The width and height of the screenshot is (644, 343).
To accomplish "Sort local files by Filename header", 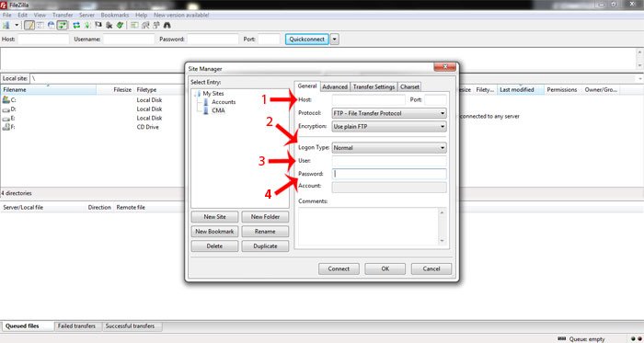I will [x=49, y=90].
